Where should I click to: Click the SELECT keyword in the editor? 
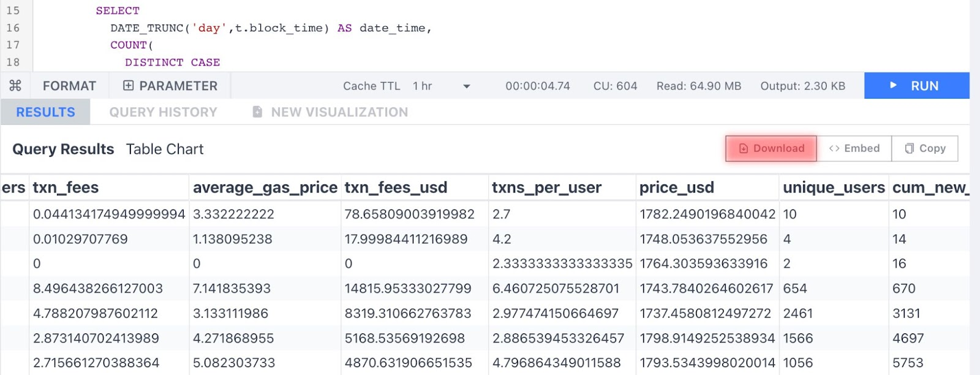pos(118,10)
